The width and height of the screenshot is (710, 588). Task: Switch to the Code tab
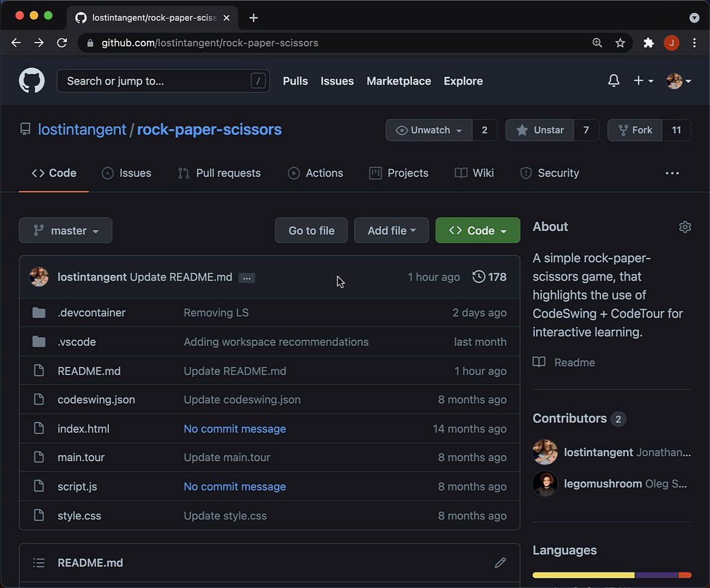[x=54, y=173]
